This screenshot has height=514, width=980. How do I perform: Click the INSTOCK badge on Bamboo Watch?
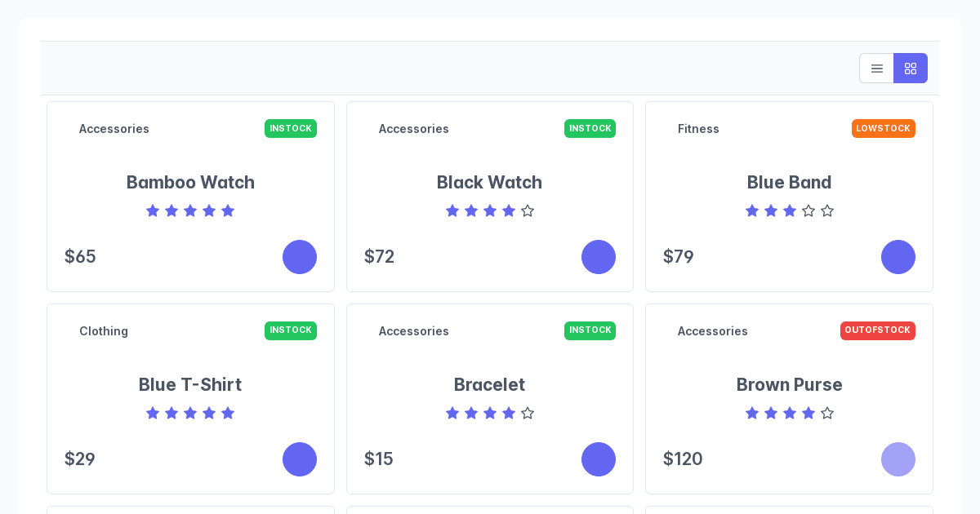291,128
